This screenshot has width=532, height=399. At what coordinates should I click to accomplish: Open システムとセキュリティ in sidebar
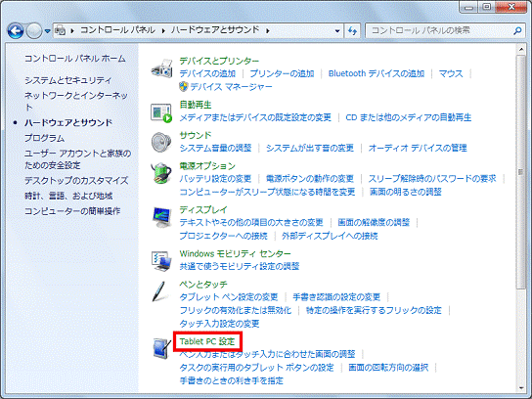(67, 80)
